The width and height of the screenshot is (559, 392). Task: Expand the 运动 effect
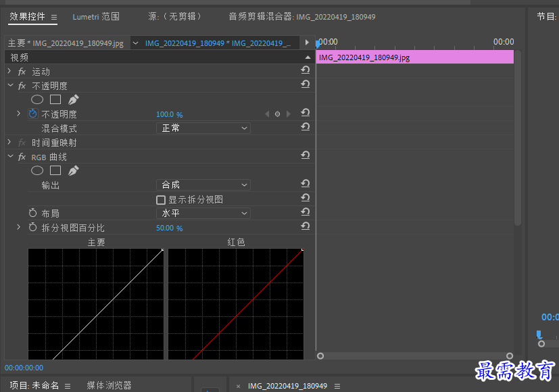pos(9,71)
